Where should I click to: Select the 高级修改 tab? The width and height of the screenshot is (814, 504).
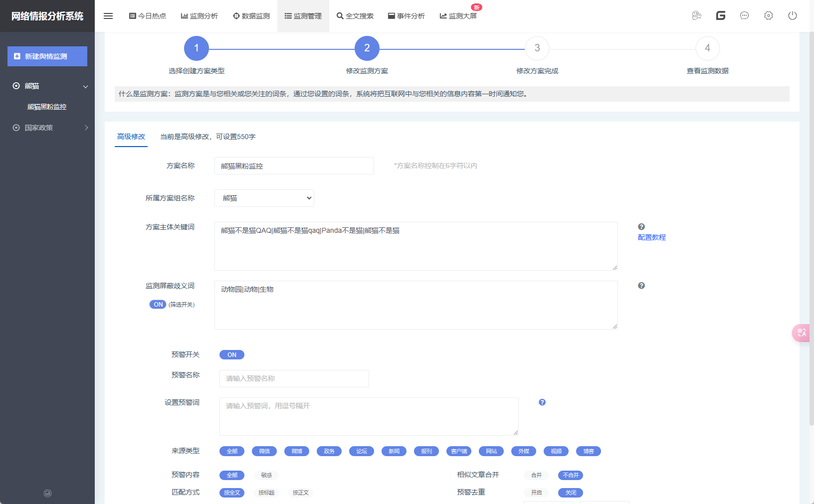(131, 137)
